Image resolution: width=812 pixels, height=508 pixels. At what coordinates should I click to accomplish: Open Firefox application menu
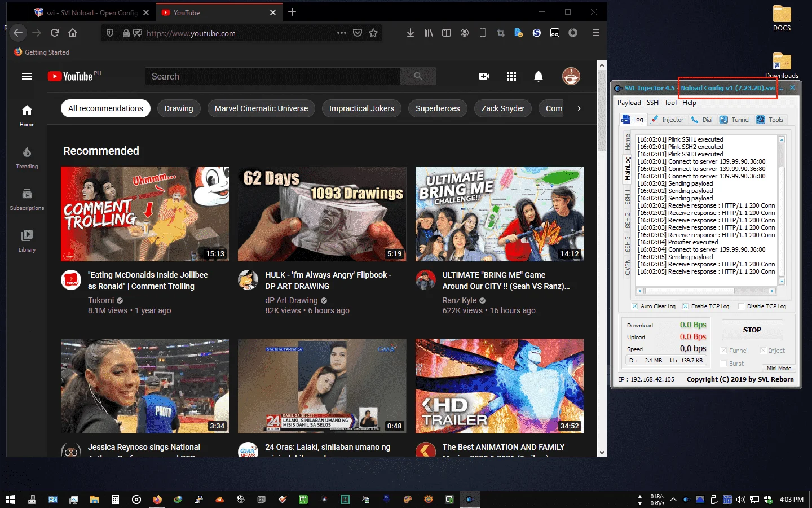click(595, 33)
